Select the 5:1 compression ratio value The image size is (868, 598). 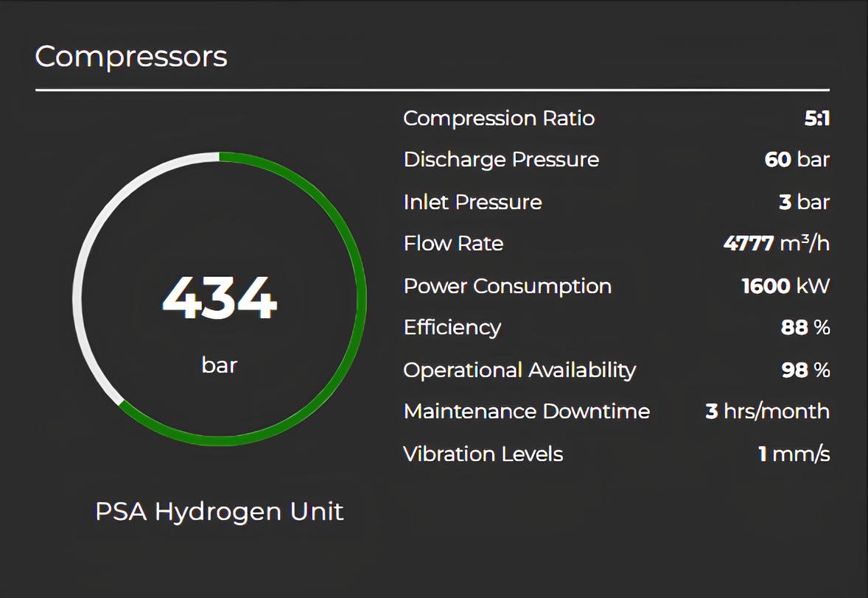click(817, 119)
